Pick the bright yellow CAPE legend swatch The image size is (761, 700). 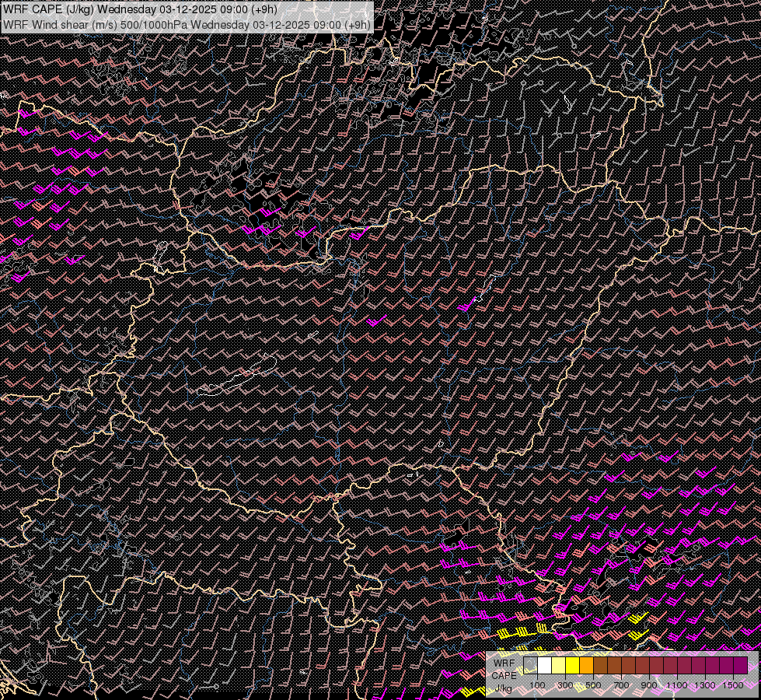[x=572, y=665]
